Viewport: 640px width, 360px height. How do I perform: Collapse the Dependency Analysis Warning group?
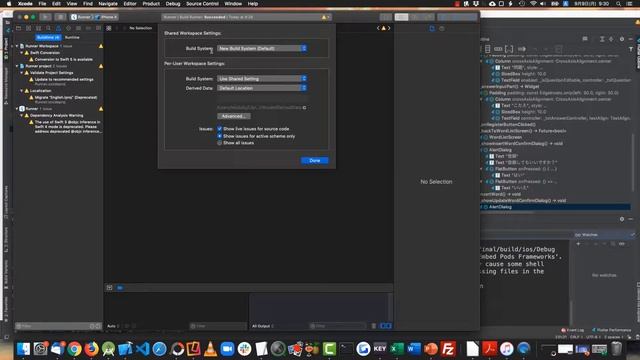(x=22, y=116)
